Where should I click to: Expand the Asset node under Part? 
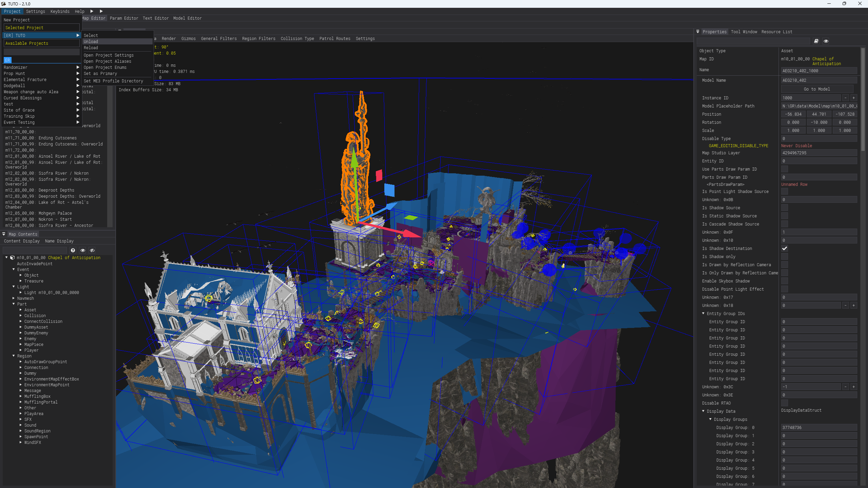21,310
